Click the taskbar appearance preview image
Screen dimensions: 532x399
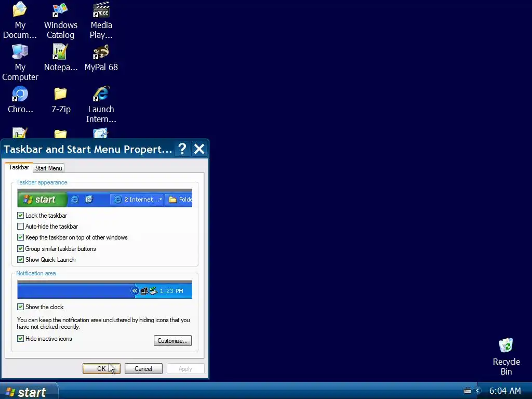(104, 198)
